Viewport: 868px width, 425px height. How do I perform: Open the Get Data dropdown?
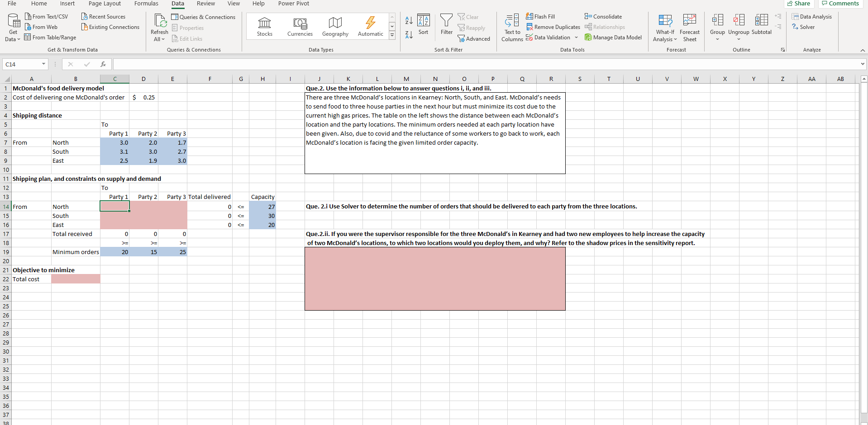12,27
